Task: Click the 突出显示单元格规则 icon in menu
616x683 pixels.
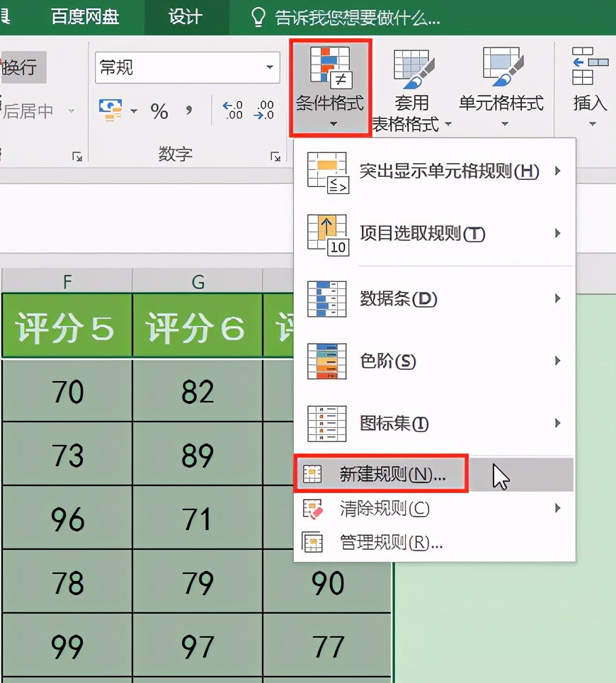Action: coord(328,172)
